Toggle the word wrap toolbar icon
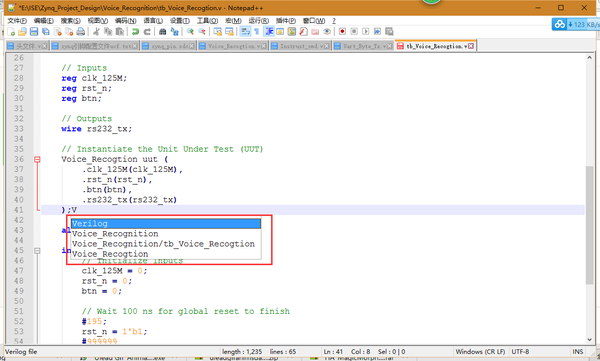Screen dimensions: 600x361 [245, 32]
